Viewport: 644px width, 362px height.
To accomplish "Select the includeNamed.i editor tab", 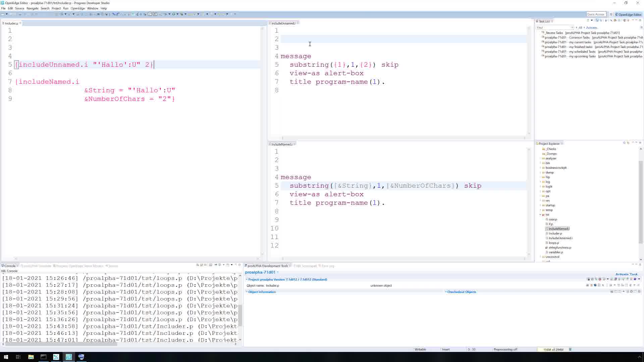I will click(x=282, y=144).
